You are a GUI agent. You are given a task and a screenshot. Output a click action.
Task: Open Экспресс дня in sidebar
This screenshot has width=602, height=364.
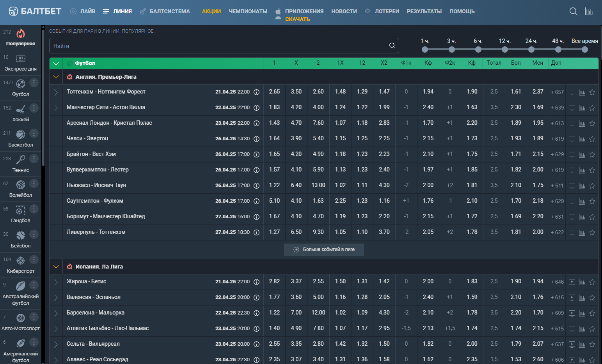coord(21,63)
